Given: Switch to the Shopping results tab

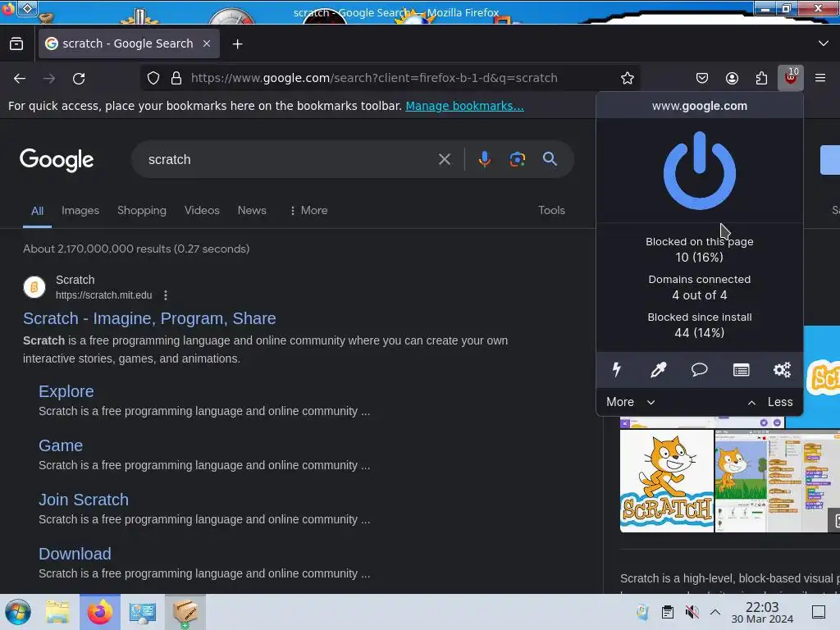Looking at the screenshot, I should (142, 211).
